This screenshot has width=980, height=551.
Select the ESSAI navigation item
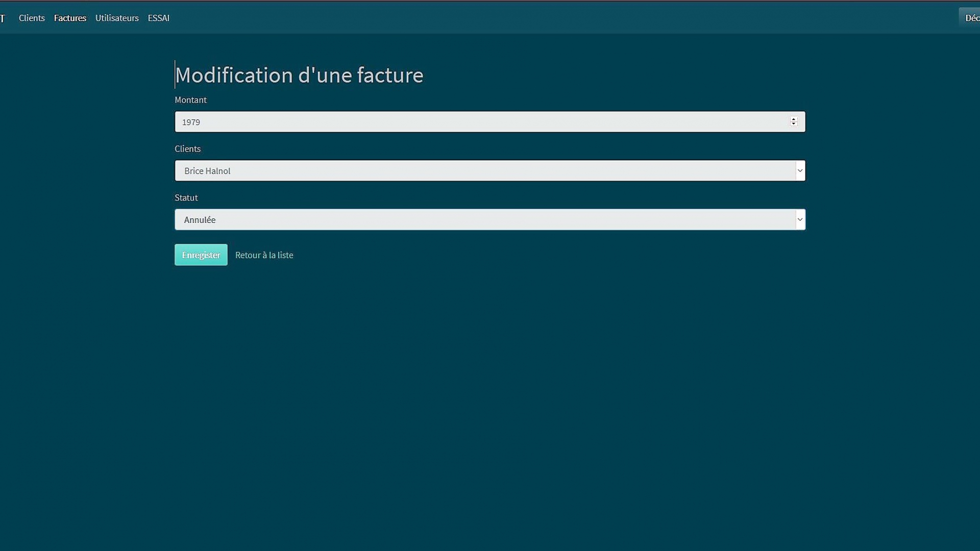(158, 18)
